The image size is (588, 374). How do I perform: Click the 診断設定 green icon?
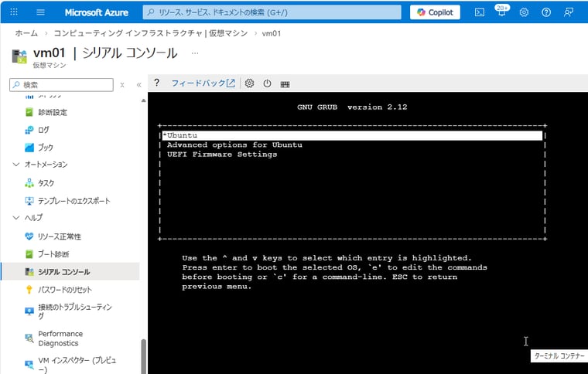click(29, 112)
